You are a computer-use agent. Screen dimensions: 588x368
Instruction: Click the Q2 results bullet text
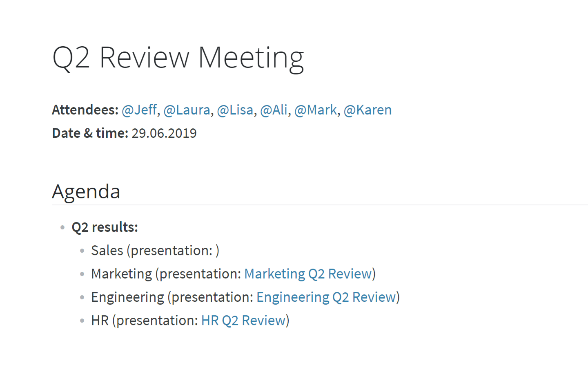pyautogui.click(x=105, y=227)
